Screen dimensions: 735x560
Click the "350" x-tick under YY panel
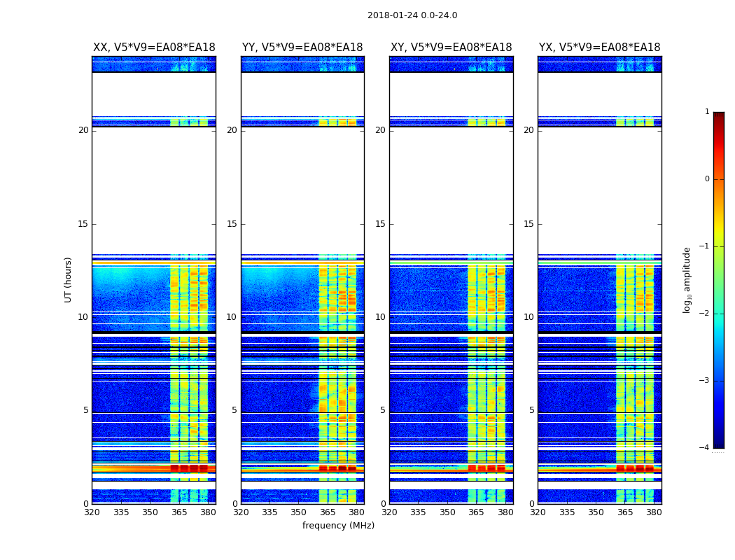[298, 512]
